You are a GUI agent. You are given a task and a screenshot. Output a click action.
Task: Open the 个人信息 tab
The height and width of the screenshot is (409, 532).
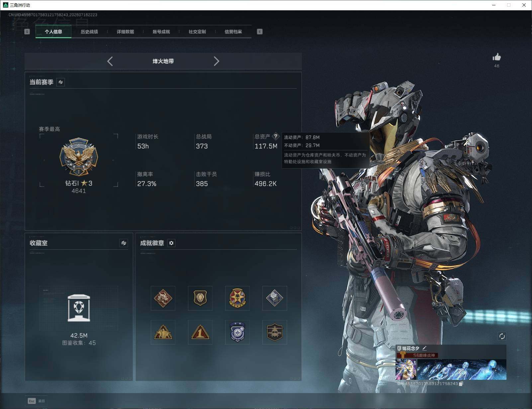point(53,32)
